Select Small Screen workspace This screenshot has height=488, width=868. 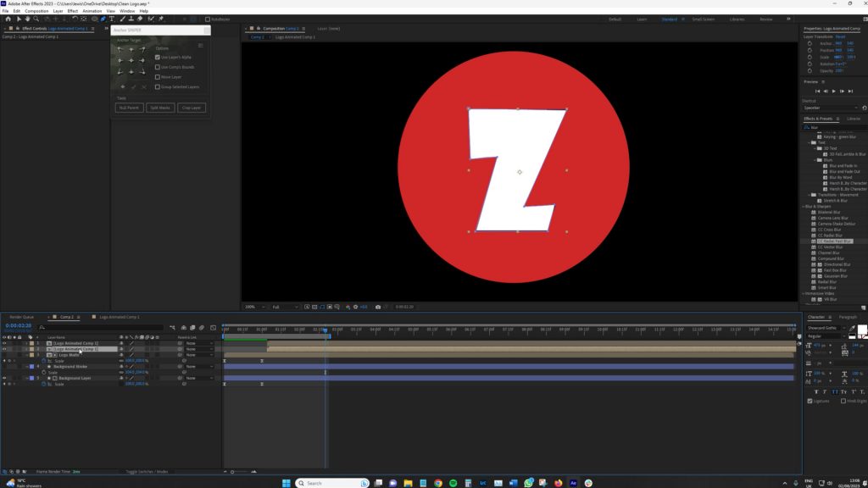(703, 19)
